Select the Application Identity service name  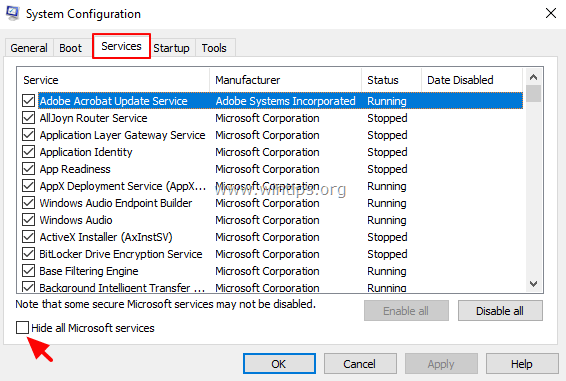(86, 152)
